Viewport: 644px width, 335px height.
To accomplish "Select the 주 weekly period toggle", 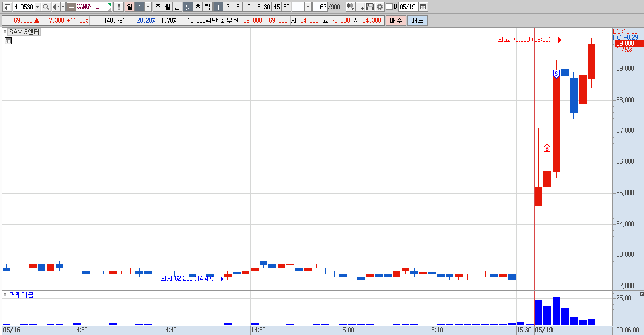I will click(157, 7).
